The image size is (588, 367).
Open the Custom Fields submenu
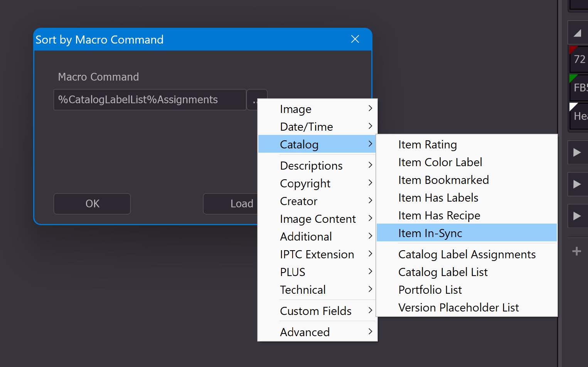click(318, 311)
